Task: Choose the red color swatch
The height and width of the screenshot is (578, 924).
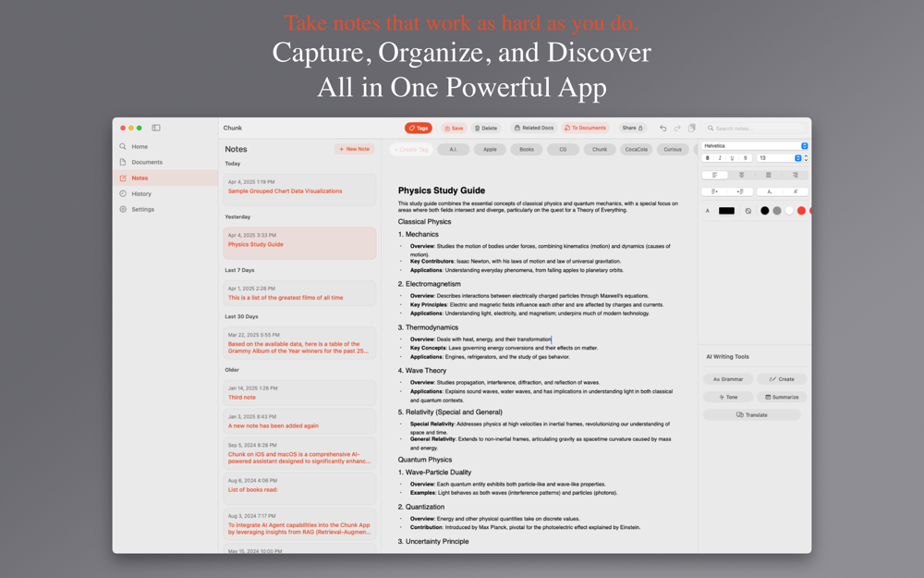Action: click(x=801, y=211)
